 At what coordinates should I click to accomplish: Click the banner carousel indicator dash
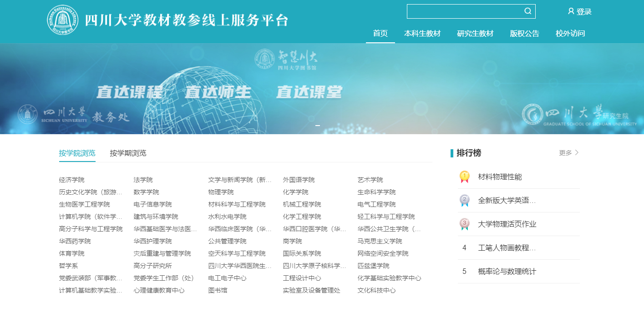[318, 125]
